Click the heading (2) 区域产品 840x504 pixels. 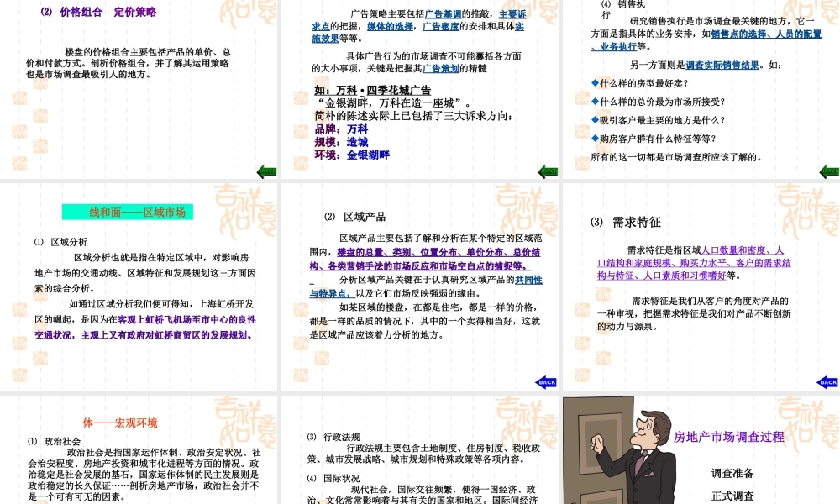coord(354,217)
